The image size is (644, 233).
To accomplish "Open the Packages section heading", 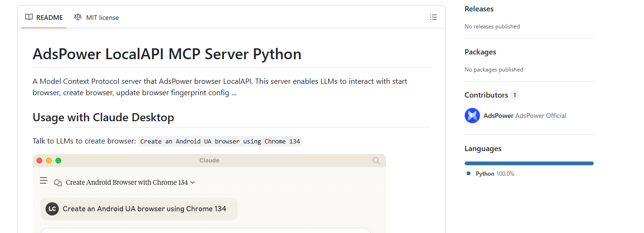I will click(x=480, y=52).
